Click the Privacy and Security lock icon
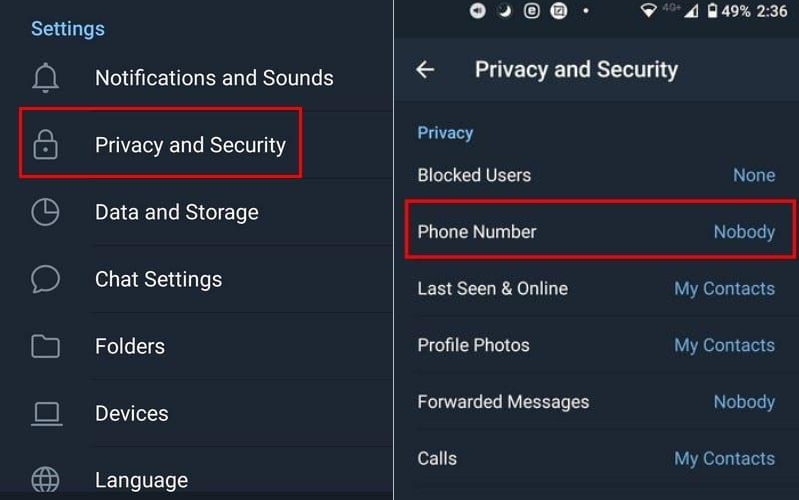Screen dimensions: 799x500 45,146
